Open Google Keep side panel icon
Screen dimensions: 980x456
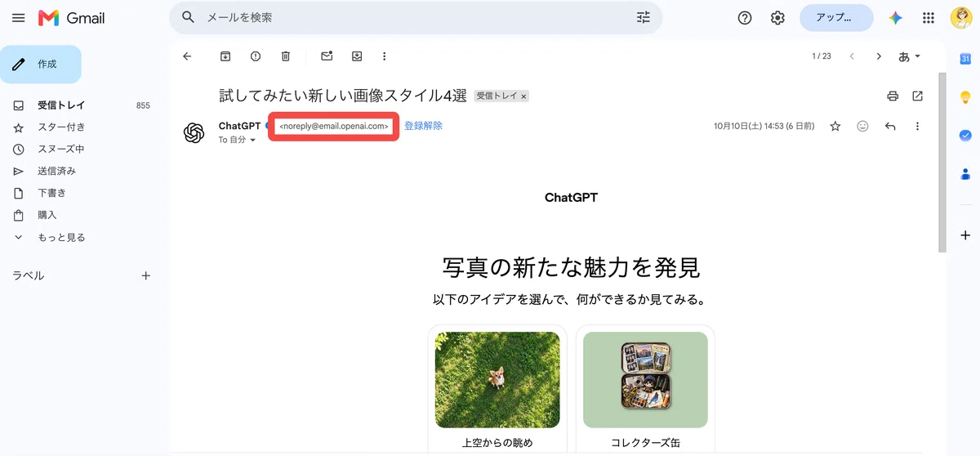(x=964, y=97)
